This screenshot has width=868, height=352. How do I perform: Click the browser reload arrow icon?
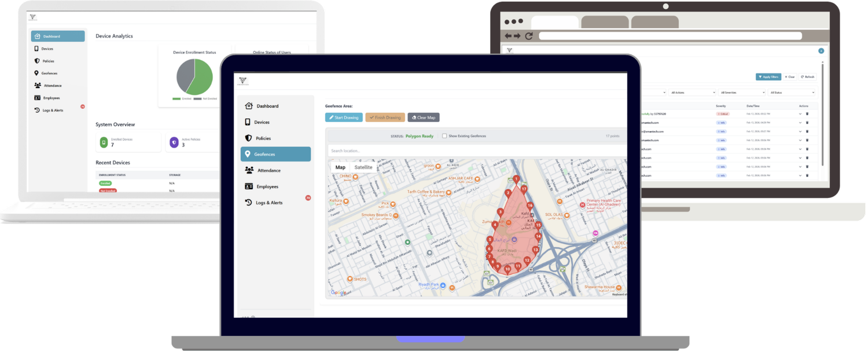coord(529,36)
